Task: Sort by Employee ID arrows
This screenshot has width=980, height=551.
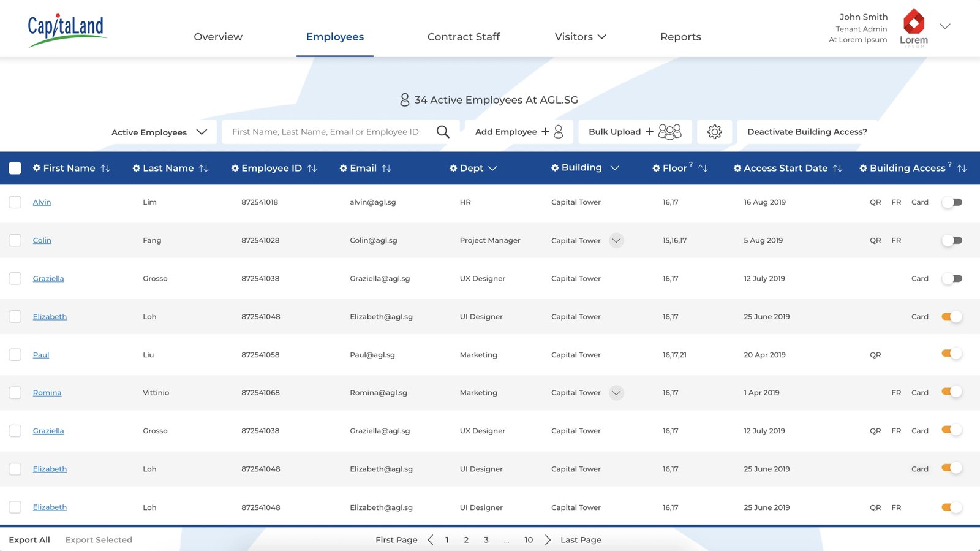Action: (x=312, y=168)
